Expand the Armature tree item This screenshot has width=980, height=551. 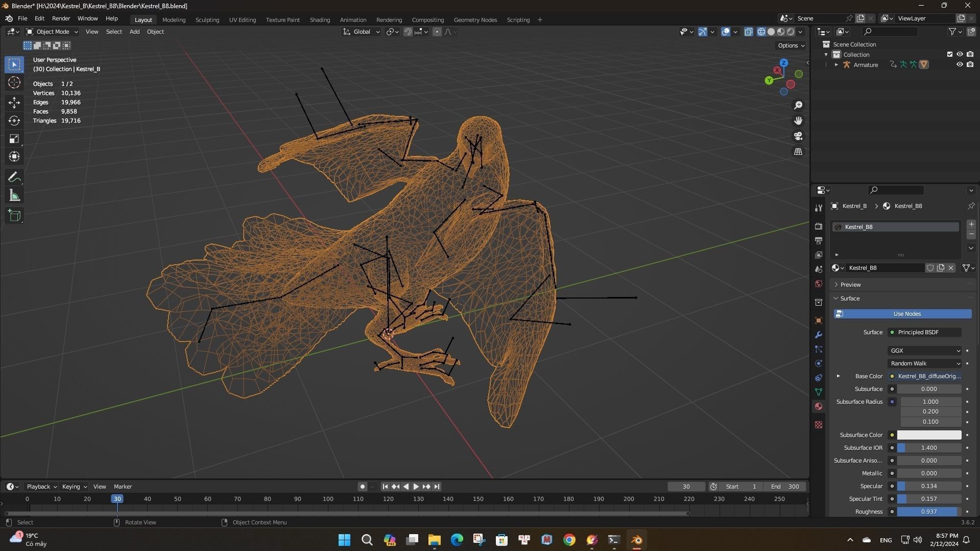tap(836, 65)
